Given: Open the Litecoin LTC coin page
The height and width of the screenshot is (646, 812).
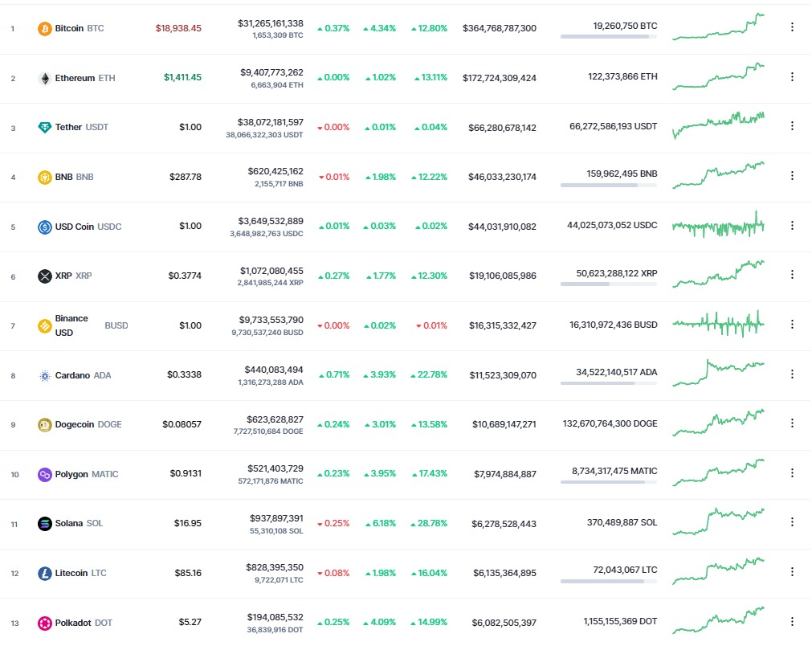Looking at the screenshot, I should (x=80, y=574).
